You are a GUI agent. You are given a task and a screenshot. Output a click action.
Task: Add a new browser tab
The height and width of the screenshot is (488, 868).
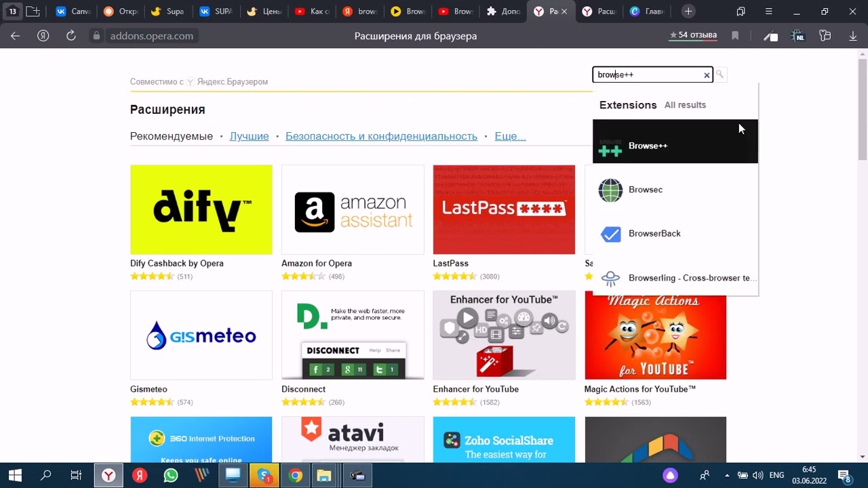688,12
